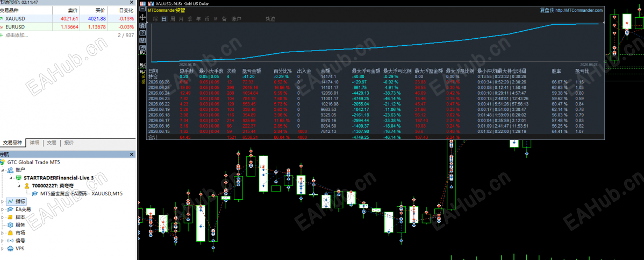Viewport: 644px width, 260px height.
Task: Click the EA hat icon beside MT5盛世黄金
Action: pyautogui.click(x=35, y=193)
